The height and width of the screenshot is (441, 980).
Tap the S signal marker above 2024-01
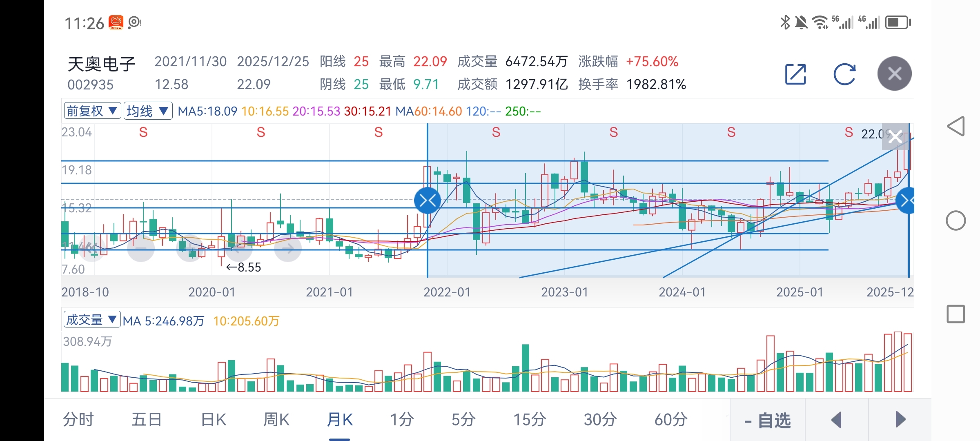pyautogui.click(x=731, y=132)
